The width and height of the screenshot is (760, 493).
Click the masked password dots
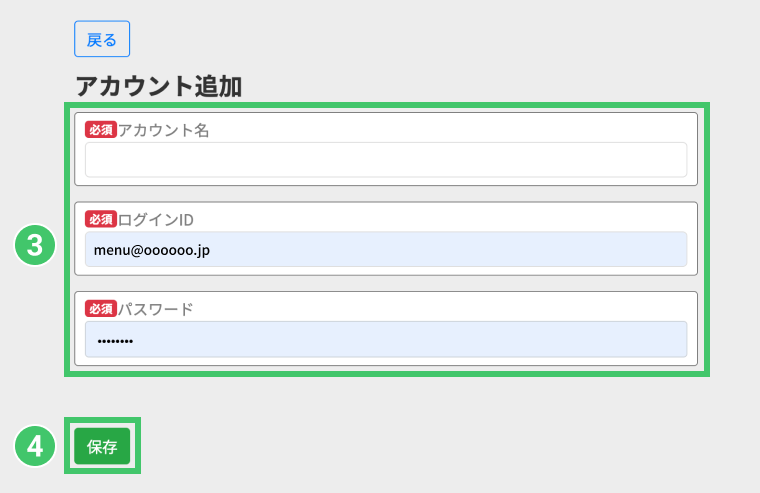click(x=114, y=340)
